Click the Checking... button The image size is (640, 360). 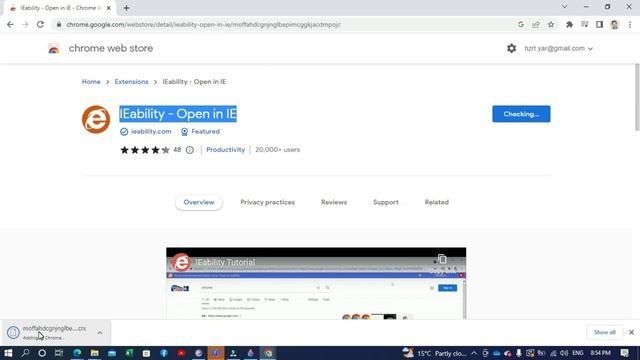pos(521,114)
